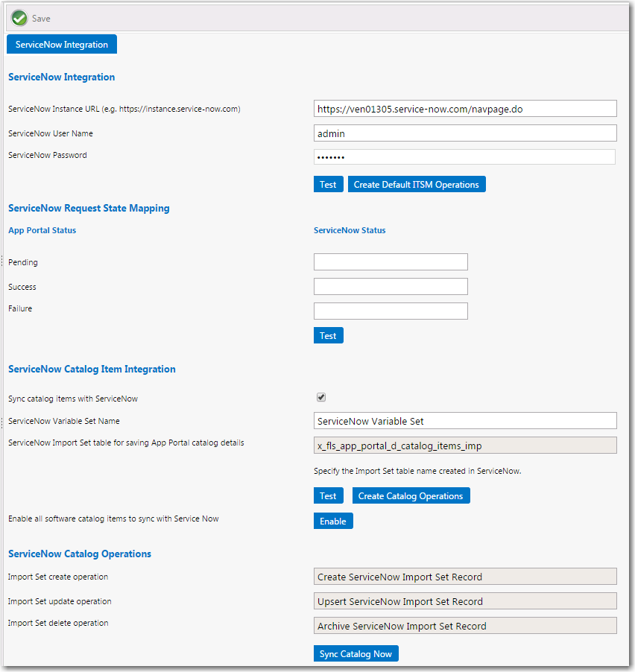Focus the Success status mapping field

tap(391, 286)
